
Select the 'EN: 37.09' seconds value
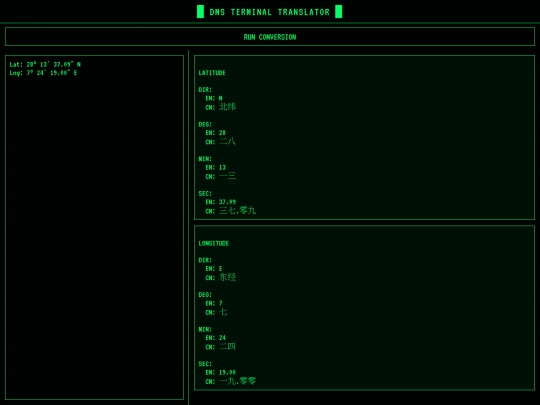click(221, 202)
